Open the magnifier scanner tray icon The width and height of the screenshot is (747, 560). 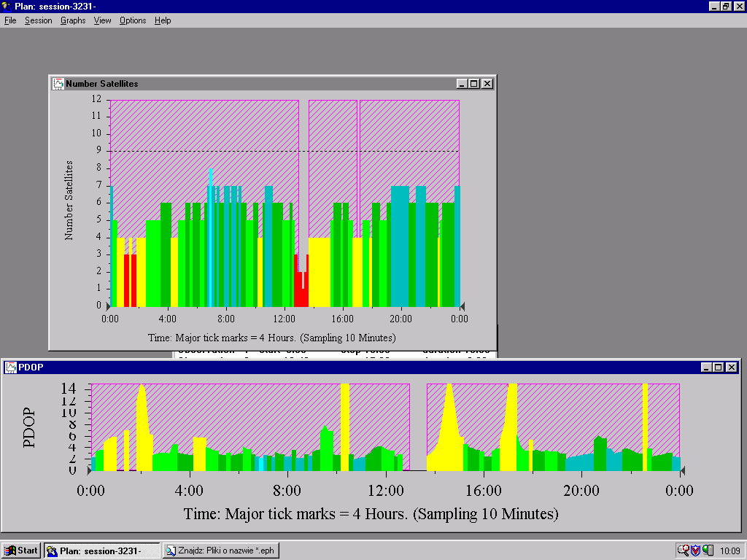point(683,551)
